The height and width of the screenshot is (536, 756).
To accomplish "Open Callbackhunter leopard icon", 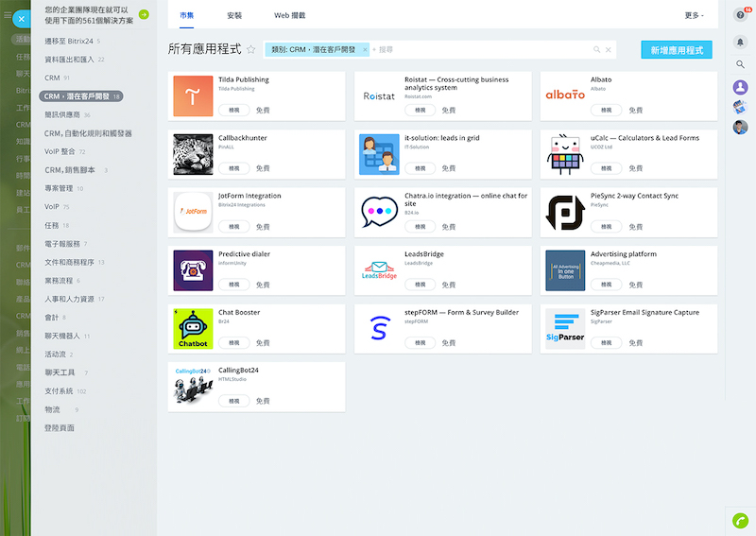I will pyautogui.click(x=193, y=154).
